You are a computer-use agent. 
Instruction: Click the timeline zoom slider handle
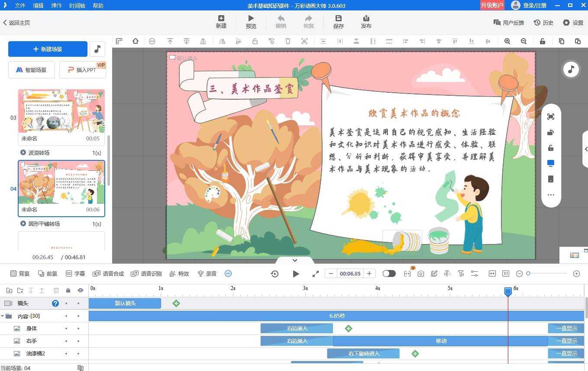(528, 273)
